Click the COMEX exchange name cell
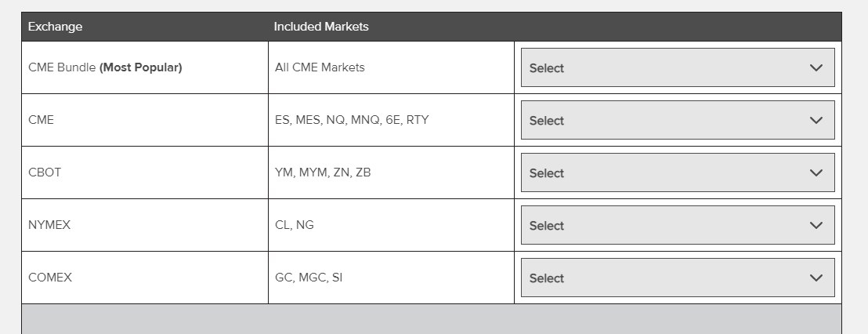 [x=50, y=278]
